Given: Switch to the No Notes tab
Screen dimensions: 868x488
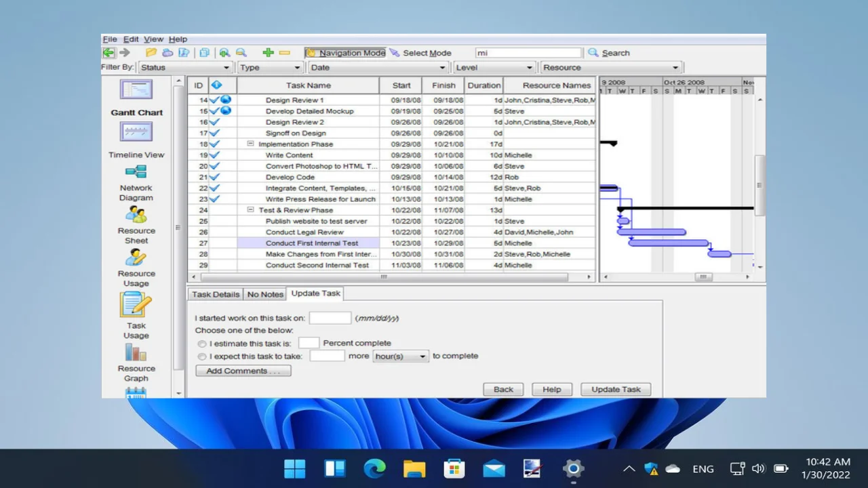Looking at the screenshot, I should point(265,294).
